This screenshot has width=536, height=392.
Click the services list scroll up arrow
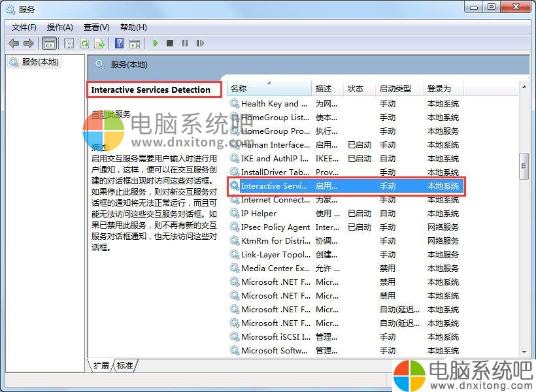pos(524,87)
